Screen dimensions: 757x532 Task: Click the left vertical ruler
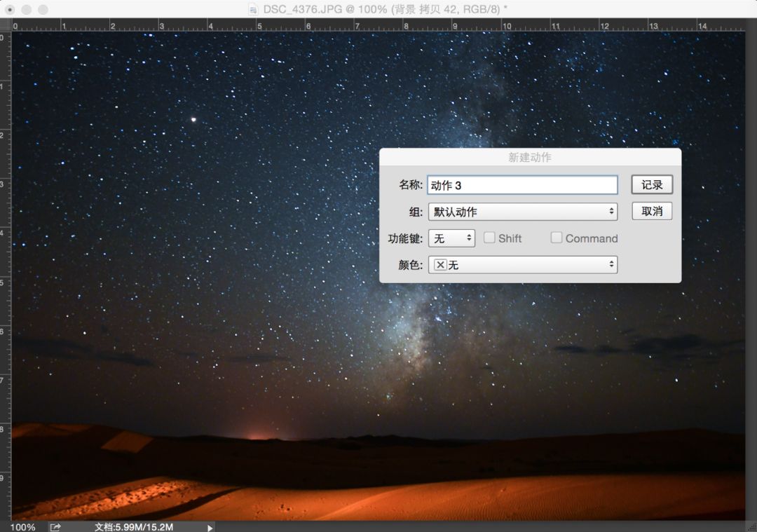coord(6,280)
